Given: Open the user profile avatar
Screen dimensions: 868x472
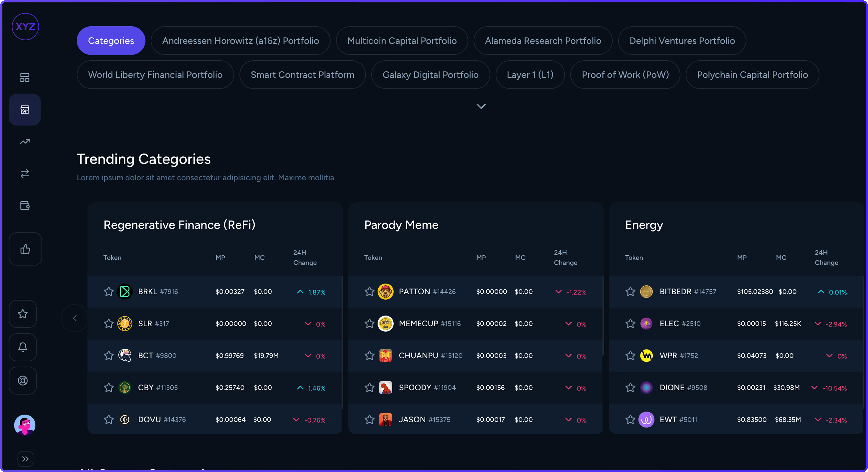Looking at the screenshot, I should (x=25, y=425).
